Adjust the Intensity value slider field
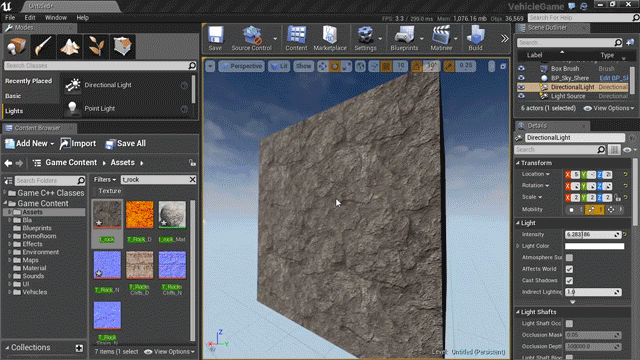The image size is (640, 360). [593, 235]
